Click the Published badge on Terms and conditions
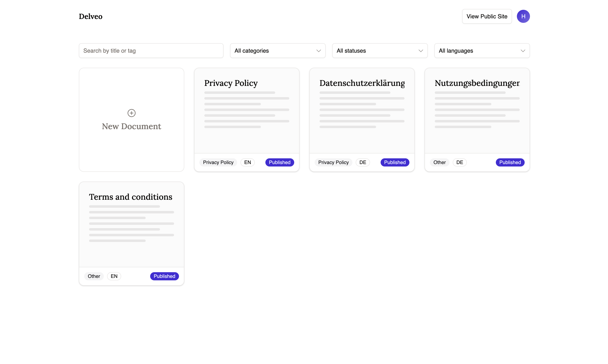Image resolution: width=608 pixels, height=364 pixels. (164, 276)
